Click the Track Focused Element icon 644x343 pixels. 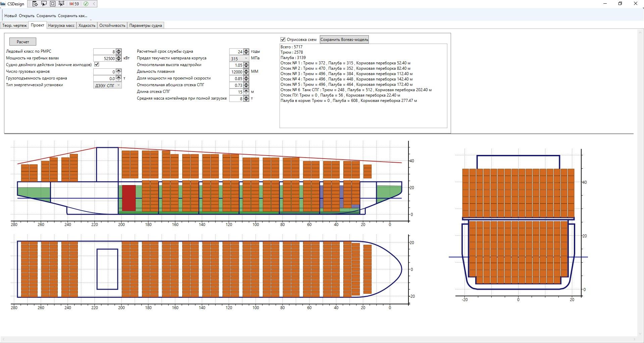(x=61, y=4)
